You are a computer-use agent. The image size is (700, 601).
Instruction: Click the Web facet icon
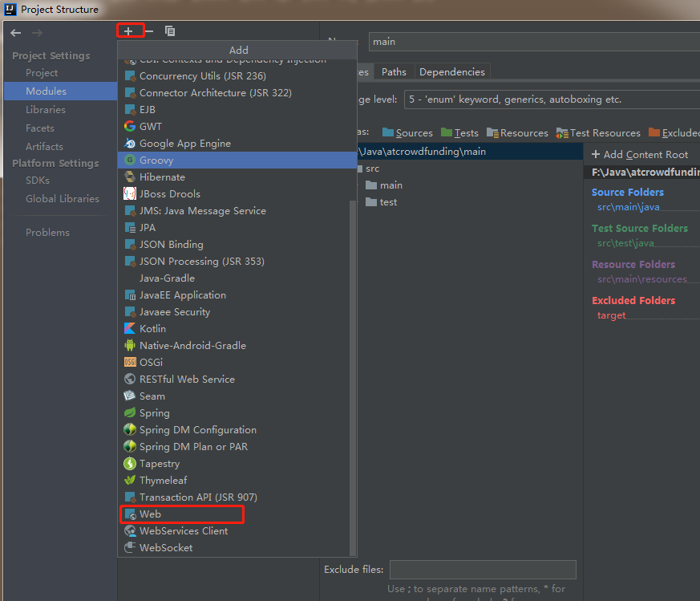click(x=130, y=514)
